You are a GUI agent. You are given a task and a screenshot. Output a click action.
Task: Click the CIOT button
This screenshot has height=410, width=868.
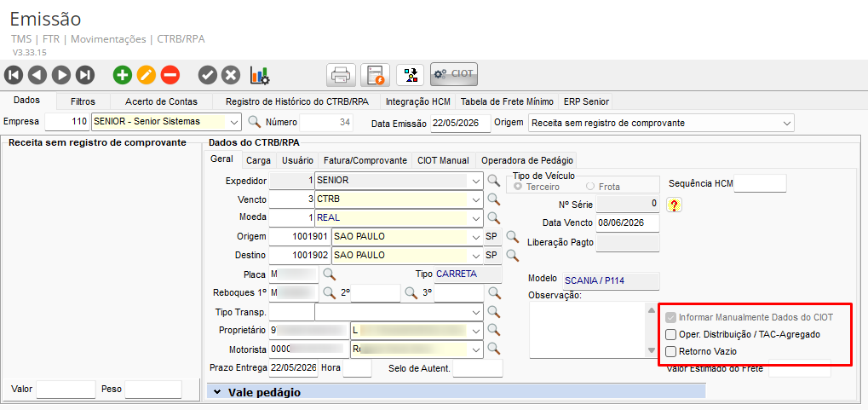[x=454, y=74]
